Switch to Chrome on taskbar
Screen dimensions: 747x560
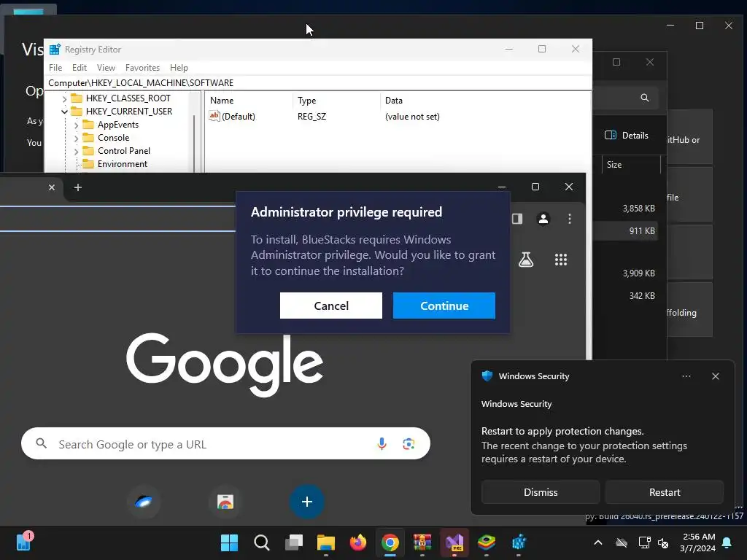[390, 542]
